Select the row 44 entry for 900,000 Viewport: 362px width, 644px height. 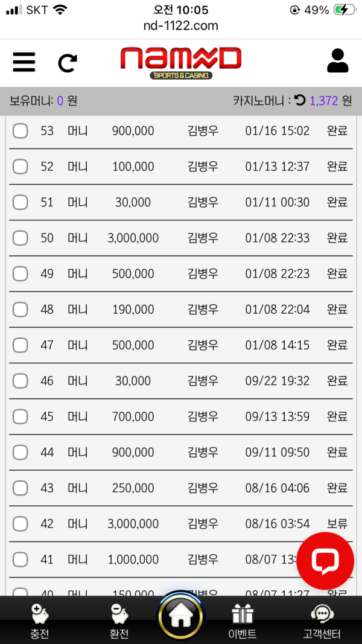pos(133,452)
